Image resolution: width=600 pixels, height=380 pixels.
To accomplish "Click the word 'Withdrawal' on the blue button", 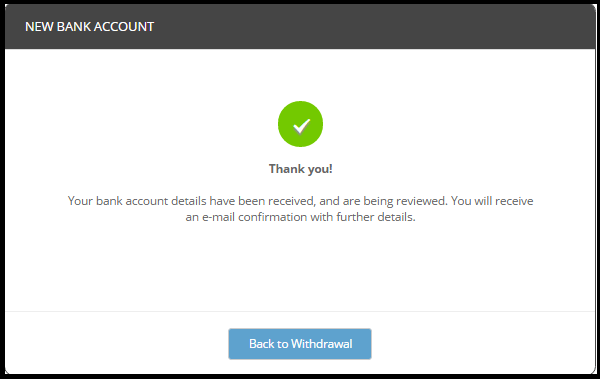I will click(x=321, y=344).
